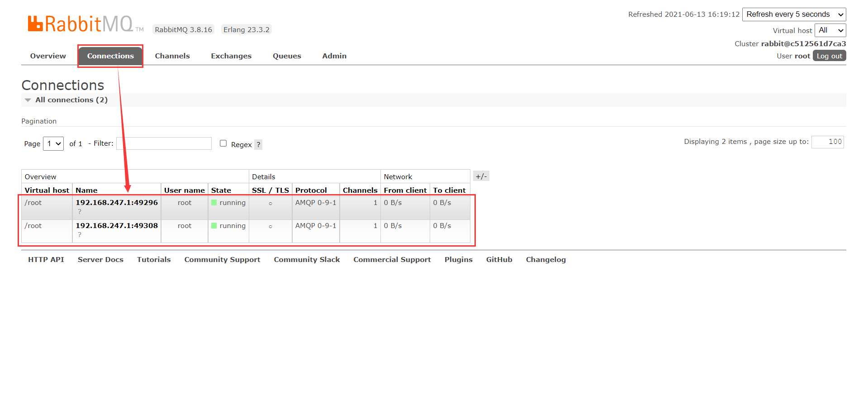Click the Filter text field
The width and height of the screenshot is (868, 405).
[164, 143]
